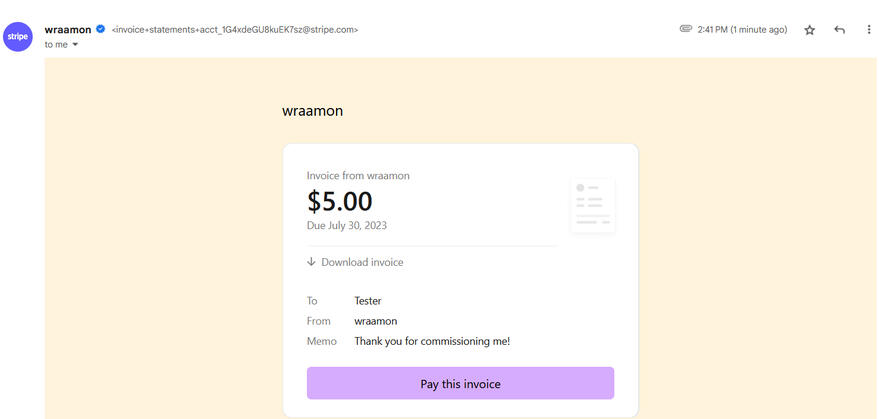
Task: Open the Download invoice link
Action: click(x=362, y=262)
